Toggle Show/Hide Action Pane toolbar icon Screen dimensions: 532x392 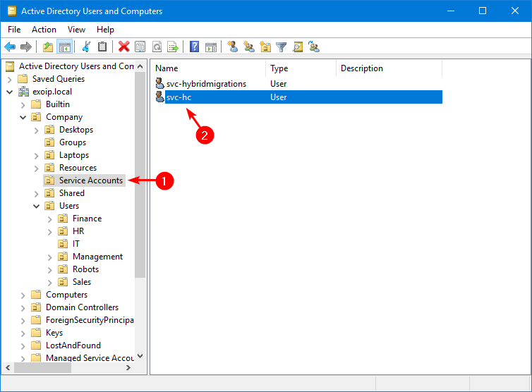pos(211,47)
